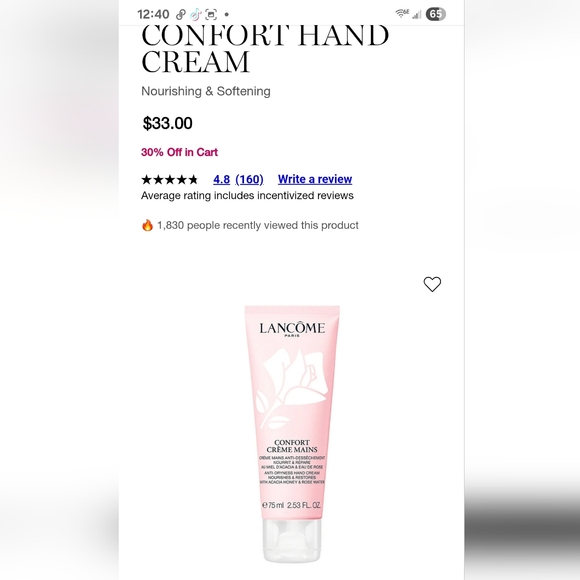Tap the 12:40 clock in status bar
The width and height of the screenshot is (580, 580).
153,14
